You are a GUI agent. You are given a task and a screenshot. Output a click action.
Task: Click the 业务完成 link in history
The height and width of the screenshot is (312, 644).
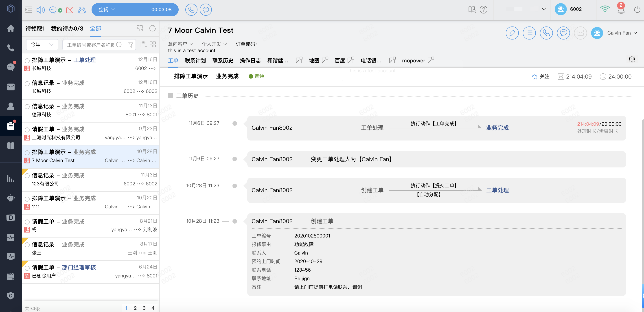click(497, 128)
